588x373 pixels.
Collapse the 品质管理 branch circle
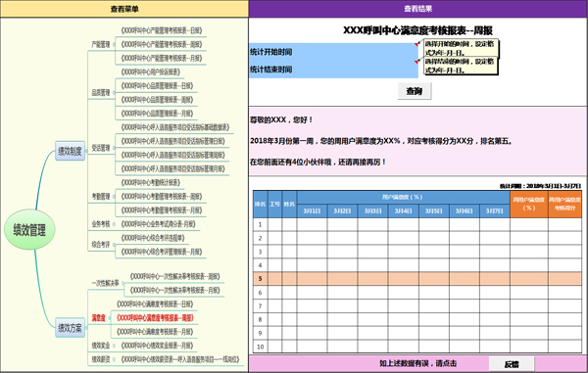pos(114,93)
